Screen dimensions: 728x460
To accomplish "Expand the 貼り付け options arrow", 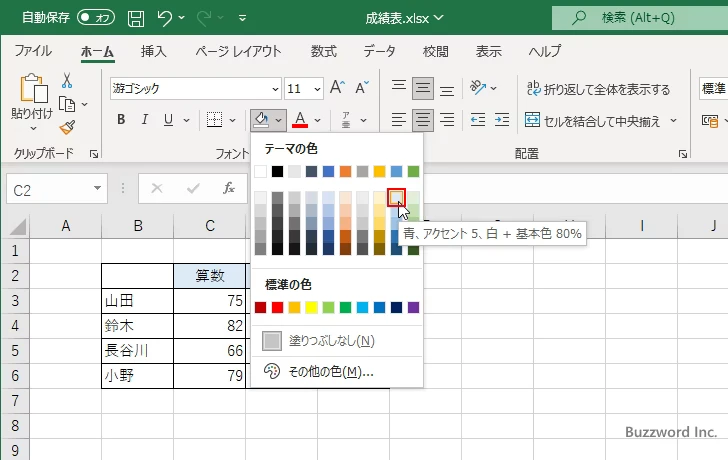I will [33, 129].
